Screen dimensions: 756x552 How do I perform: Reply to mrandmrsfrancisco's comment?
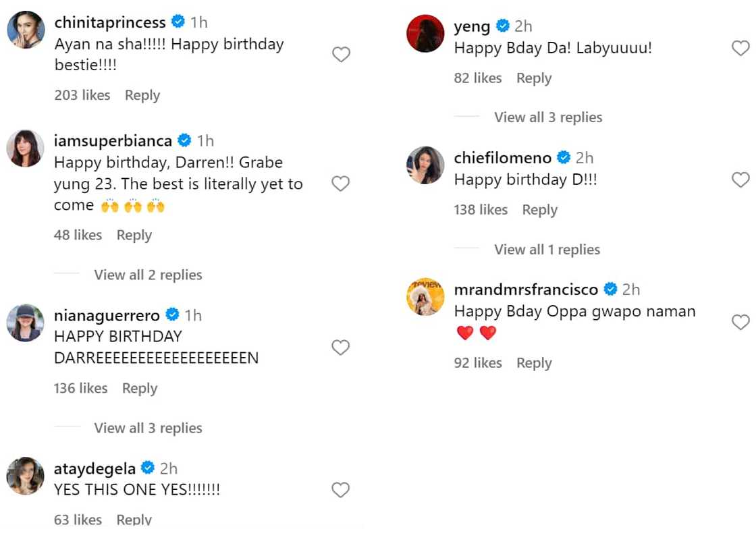pyautogui.click(x=534, y=363)
